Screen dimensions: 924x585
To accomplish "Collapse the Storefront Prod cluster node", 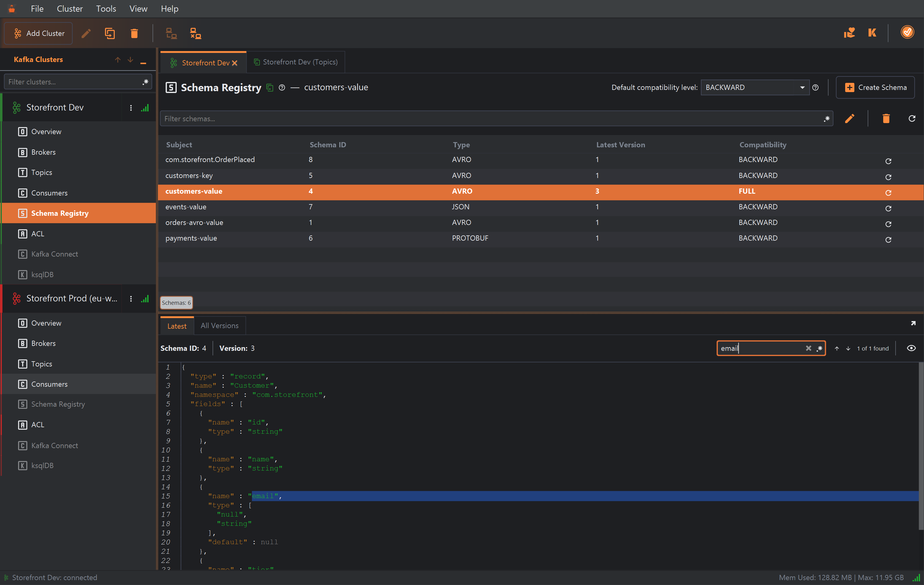I will (x=61, y=299).
